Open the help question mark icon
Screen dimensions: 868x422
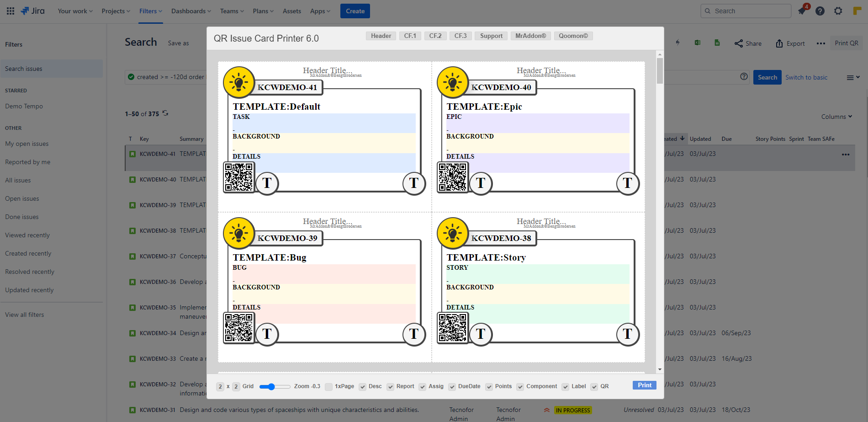(x=820, y=11)
